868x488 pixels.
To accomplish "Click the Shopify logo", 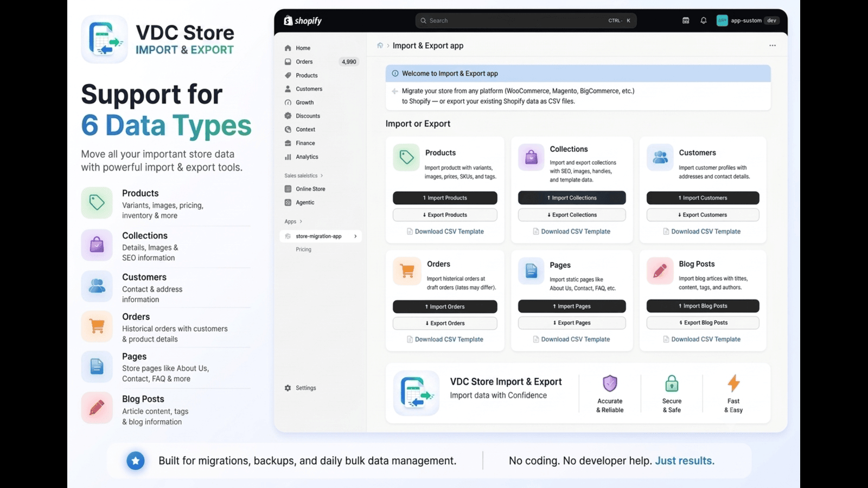I will click(x=303, y=21).
